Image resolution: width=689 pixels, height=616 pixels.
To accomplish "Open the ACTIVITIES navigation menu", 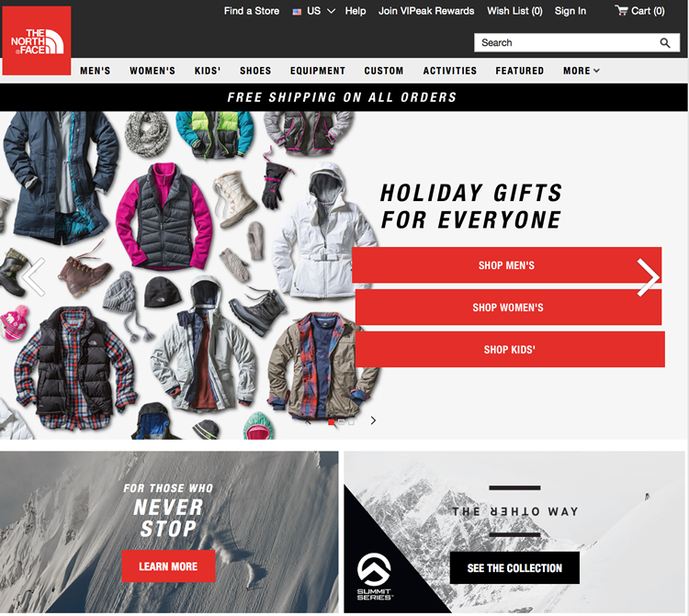I will [450, 71].
